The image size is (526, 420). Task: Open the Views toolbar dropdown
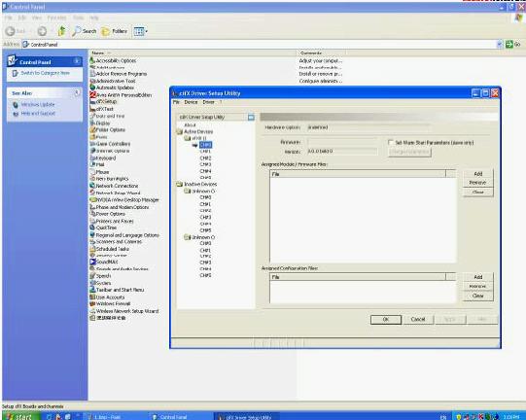tap(141, 31)
